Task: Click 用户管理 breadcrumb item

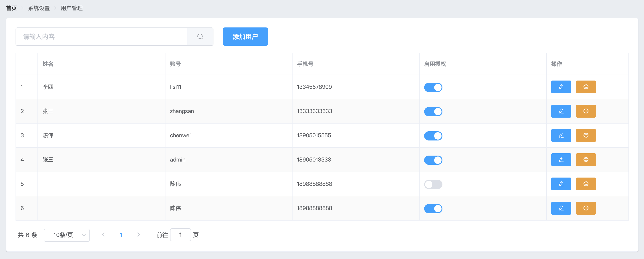Action: click(x=72, y=8)
